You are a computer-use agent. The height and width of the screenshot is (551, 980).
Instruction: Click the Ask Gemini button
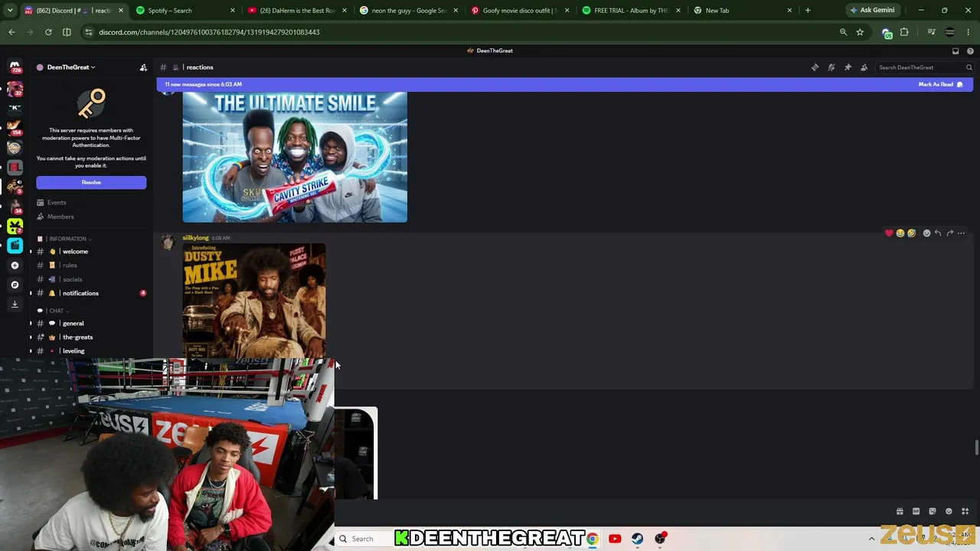click(x=872, y=11)
